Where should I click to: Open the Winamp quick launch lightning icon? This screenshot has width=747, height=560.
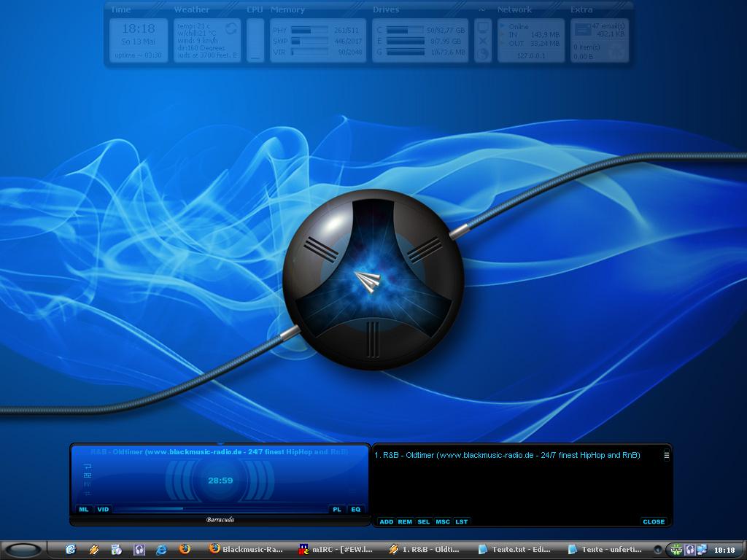[x=94, y=550]
